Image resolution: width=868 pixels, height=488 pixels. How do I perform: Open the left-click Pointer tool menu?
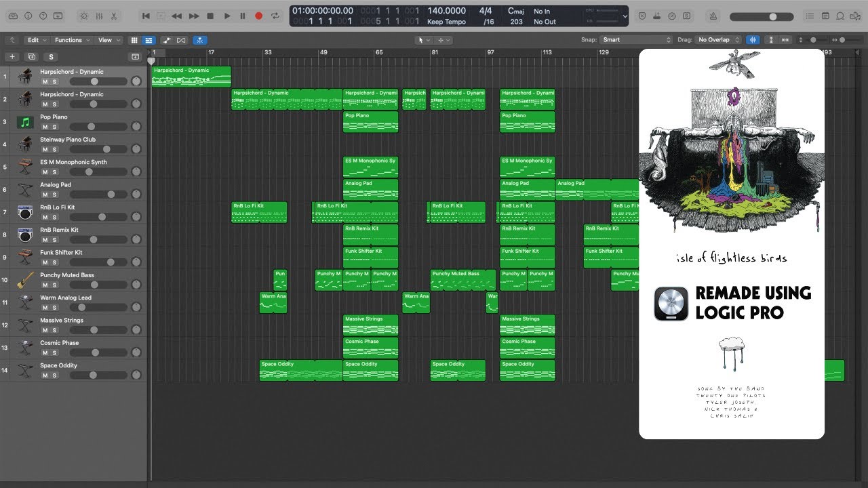(424, 40)
